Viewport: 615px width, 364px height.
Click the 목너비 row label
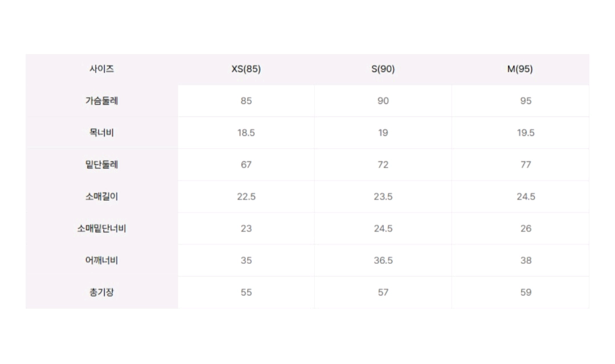pyautogui.click(x=101, y=133)
